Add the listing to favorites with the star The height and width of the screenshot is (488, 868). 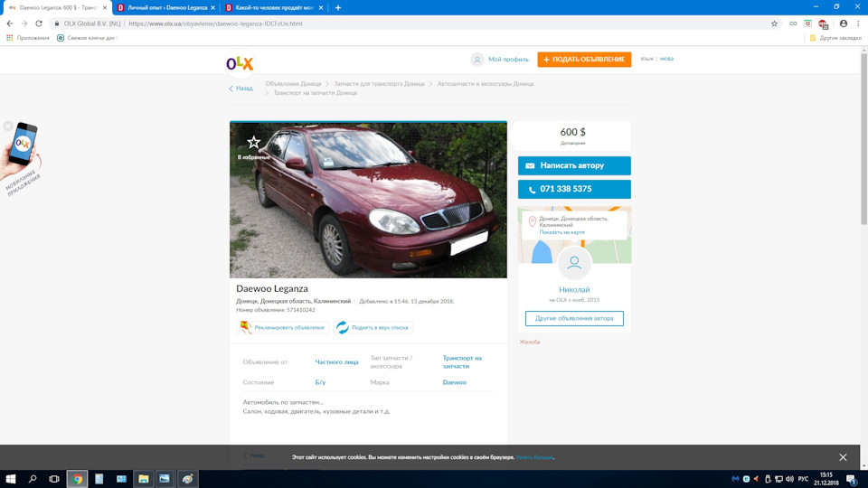point(253,143)
